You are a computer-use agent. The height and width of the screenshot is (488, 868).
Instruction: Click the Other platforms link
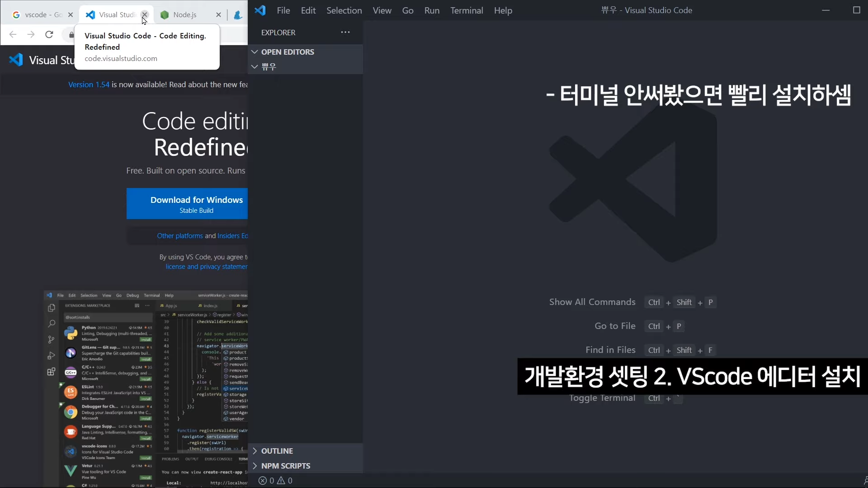point(180,236)
